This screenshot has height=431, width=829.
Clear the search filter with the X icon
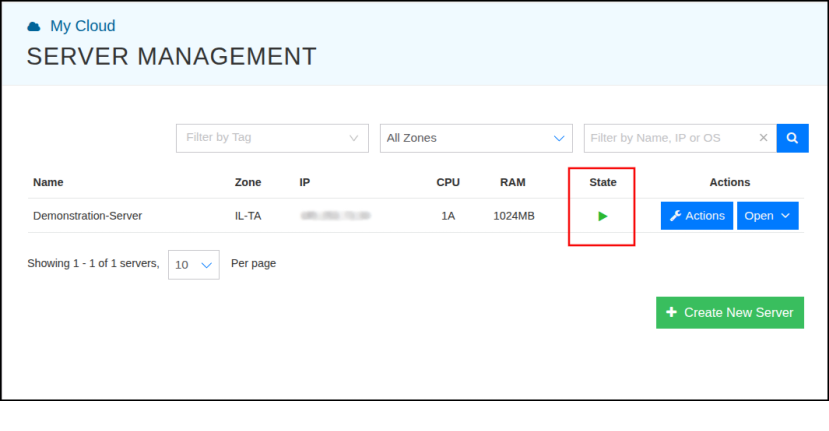click(x=764, y=138)
